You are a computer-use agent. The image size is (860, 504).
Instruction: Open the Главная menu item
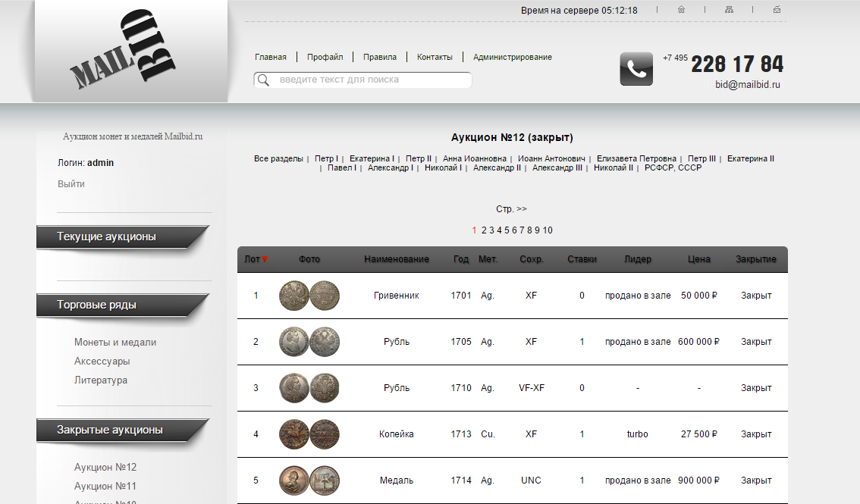tap(271, 57)
